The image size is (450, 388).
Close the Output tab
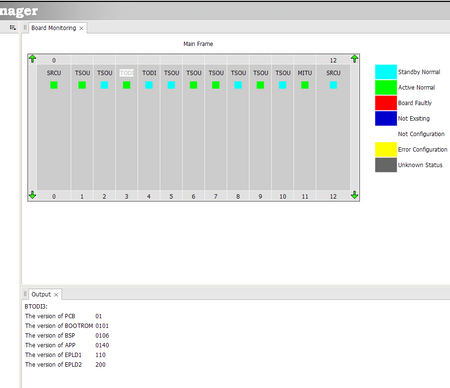click(56, 295)
